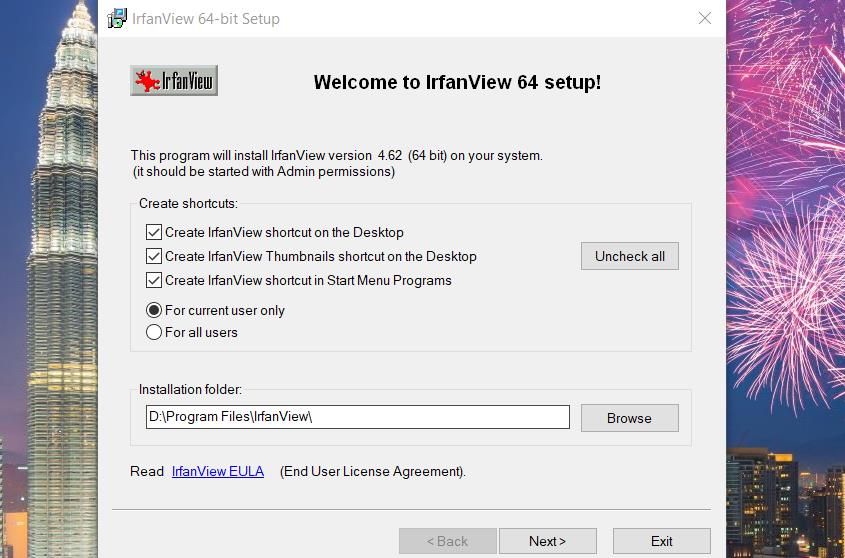845x558 pixels.
Task: Click the version 4.62 install description text
Action: tap(337, 155)
